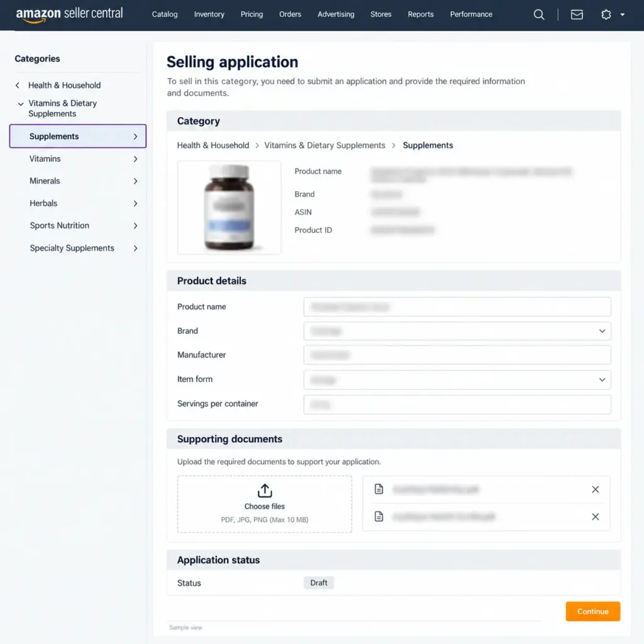Click the Selling application heading
The height and width of the screenshot is (644, 644).
[x=232, y=62]
